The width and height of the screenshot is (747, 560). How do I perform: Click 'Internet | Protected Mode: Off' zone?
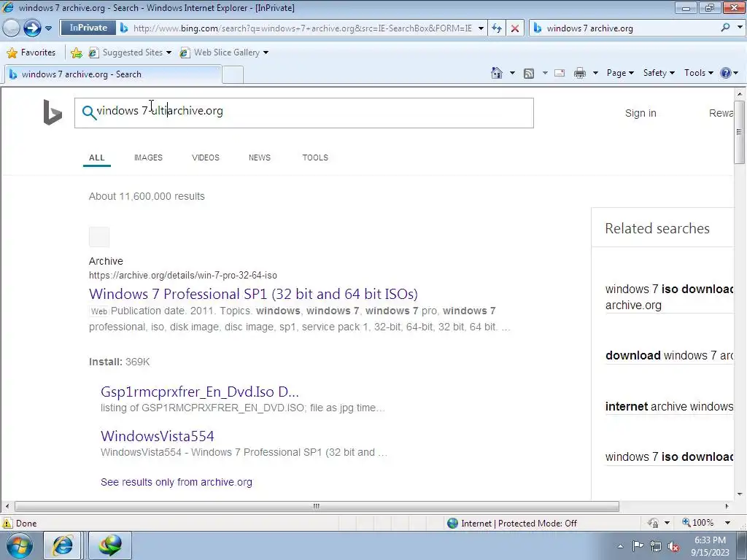pyautogui.click(x=512, y=524)
